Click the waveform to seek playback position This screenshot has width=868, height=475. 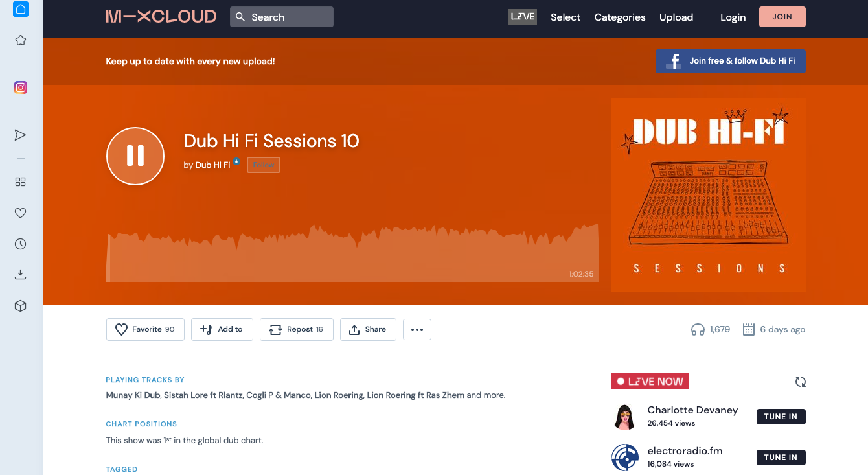click(352, 253)
